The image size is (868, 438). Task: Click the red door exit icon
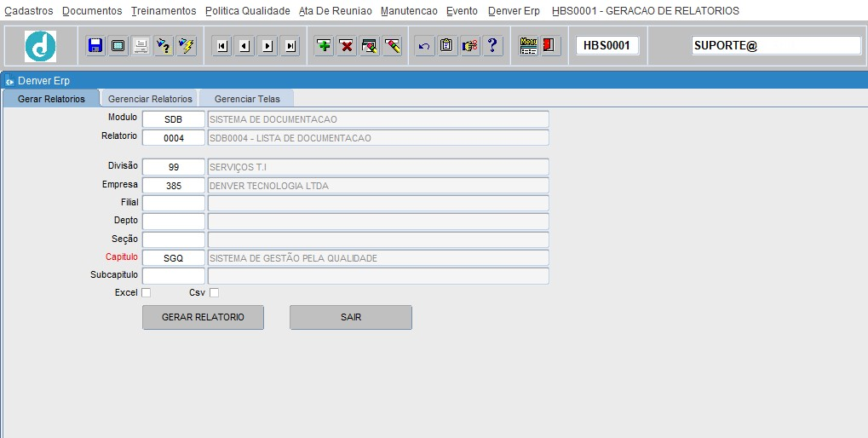[x=549, y=46]
